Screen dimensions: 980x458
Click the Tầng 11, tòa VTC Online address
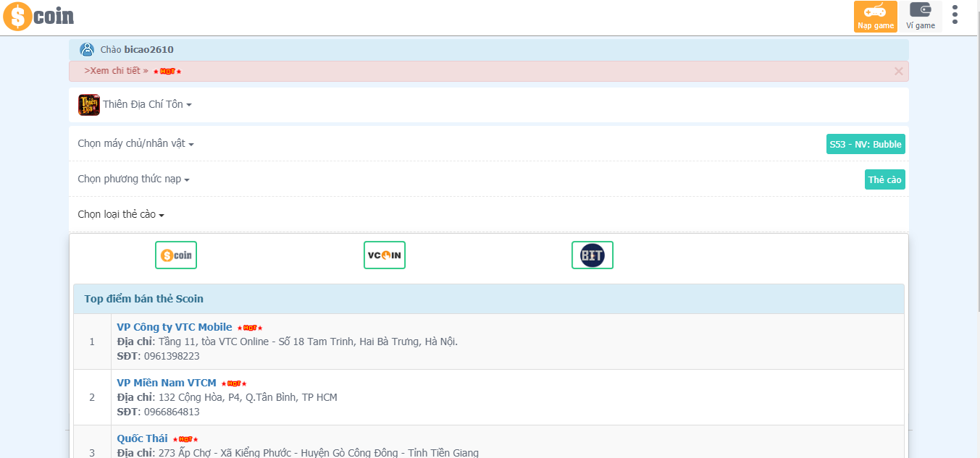pyautogui.click(x=308, y=342)
